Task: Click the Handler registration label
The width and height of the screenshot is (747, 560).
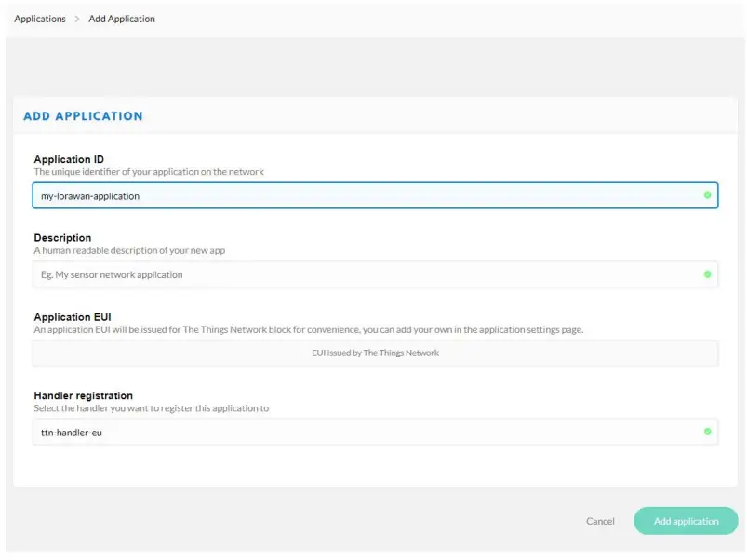Action: [x=84, y=395]
